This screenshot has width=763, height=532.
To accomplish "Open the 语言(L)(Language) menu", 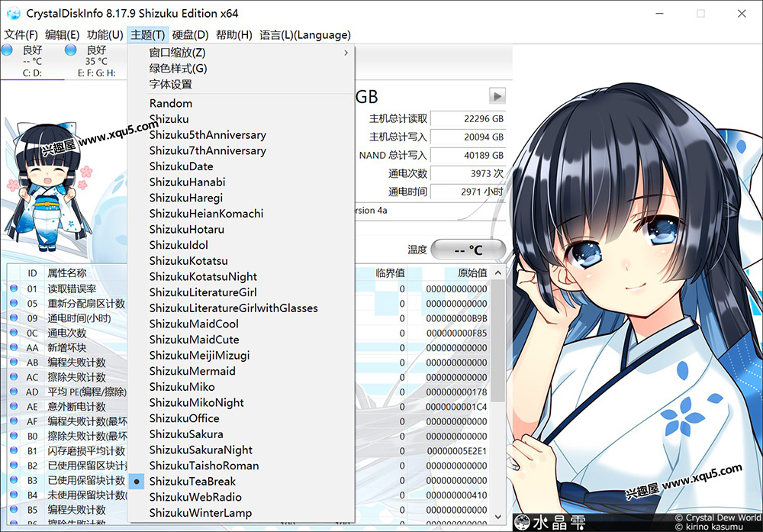I will (305, 35).
